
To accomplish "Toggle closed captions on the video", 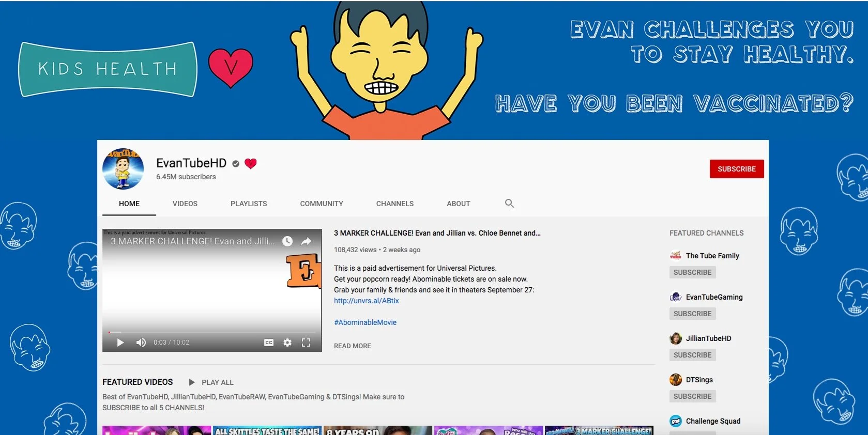I will coord(269,343).
